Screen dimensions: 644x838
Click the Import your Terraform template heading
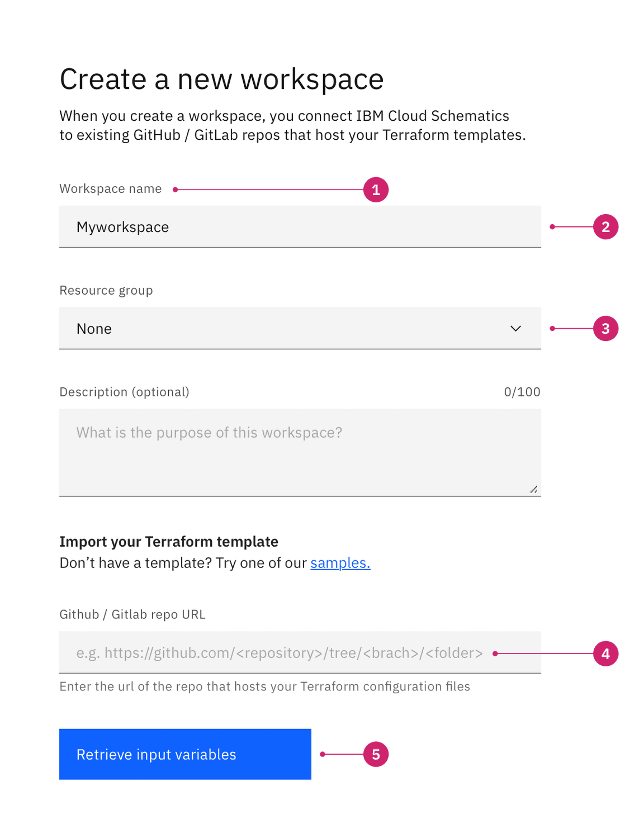click(x=169, y=542)
